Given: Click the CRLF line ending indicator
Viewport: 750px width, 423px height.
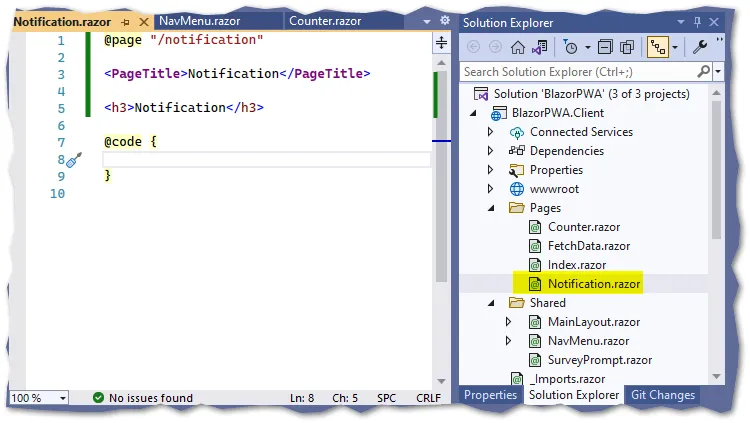Looking at the screenshot, I should point(428,398).
